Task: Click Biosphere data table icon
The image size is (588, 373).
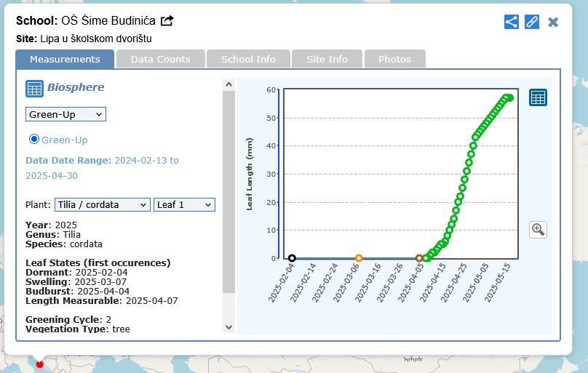Action: [34, 89]
